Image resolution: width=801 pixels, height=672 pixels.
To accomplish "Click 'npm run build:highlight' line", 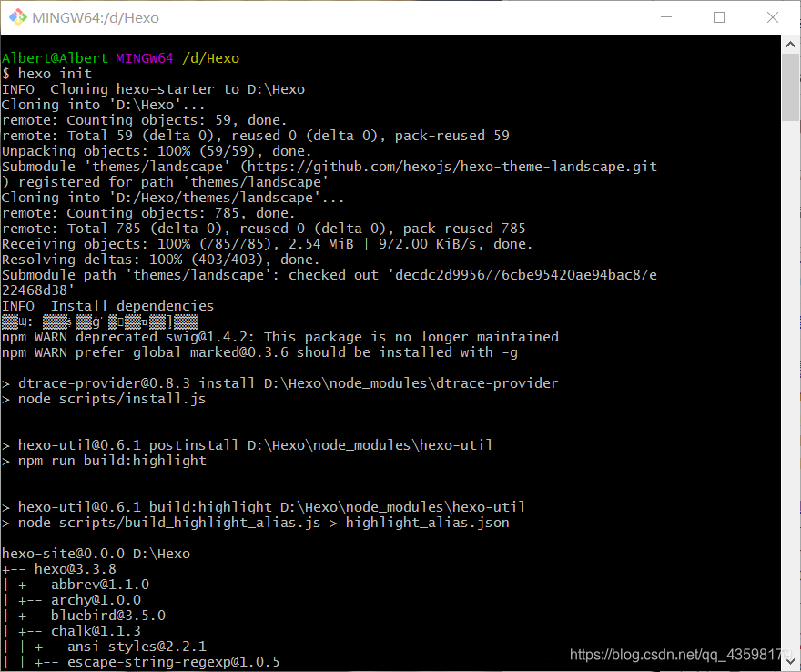I will pos(104,461).
